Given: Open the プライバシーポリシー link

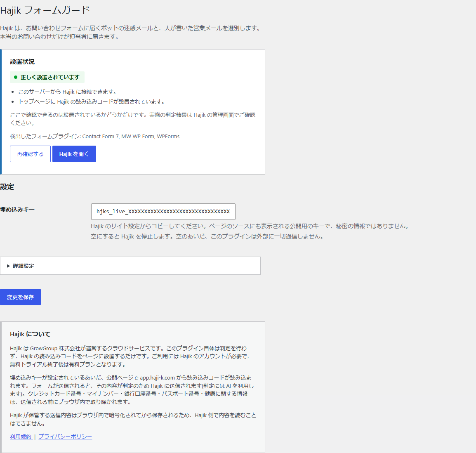Looking at the screenshot, I should (65, 436).
